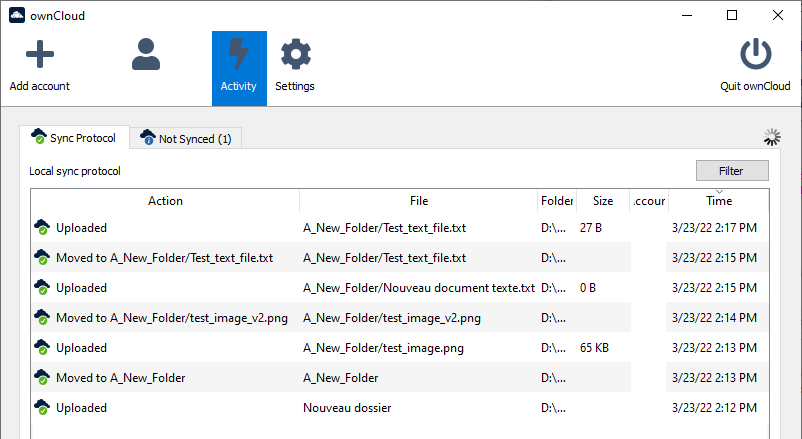Click the Filter button
This screenshot has height=439, width=802.
pyautogui.click(x=732, y=171)
